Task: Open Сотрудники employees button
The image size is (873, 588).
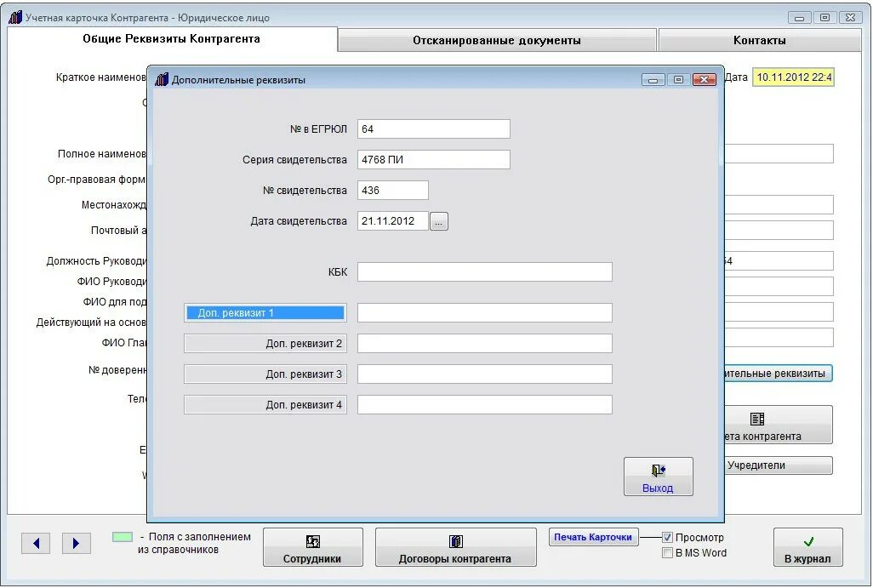Action: [x=312, y=547]
